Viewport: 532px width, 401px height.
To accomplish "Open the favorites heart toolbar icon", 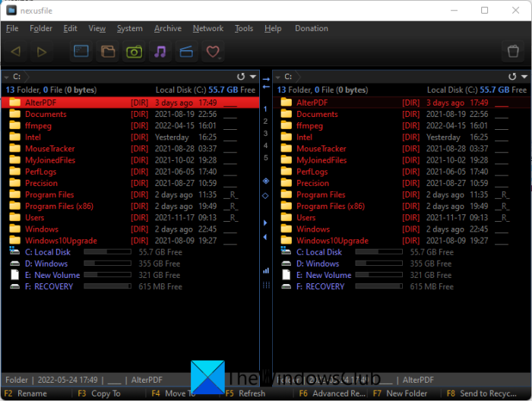I will (x=213, y=52).
